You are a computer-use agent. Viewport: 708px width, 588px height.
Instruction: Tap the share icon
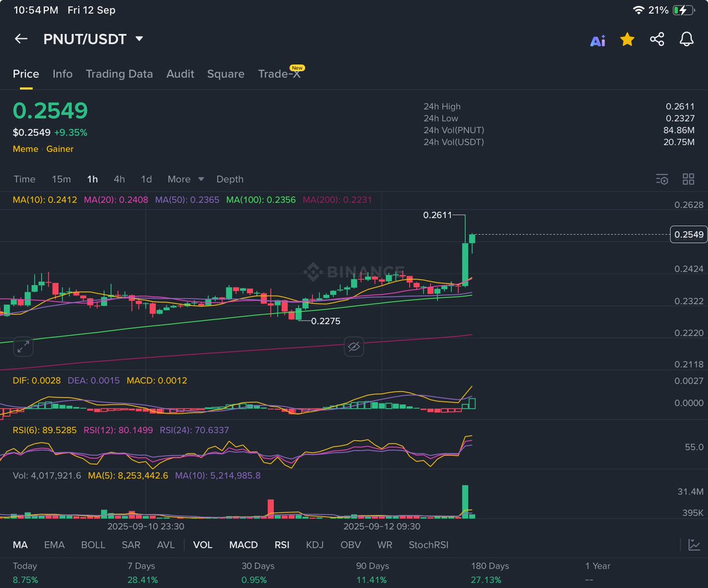point(657,40)
